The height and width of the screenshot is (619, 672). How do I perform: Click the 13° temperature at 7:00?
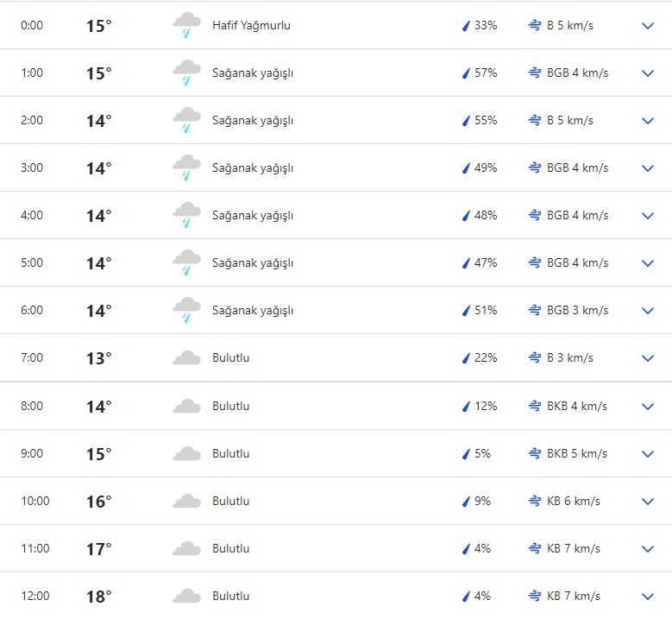pos(98,358)
